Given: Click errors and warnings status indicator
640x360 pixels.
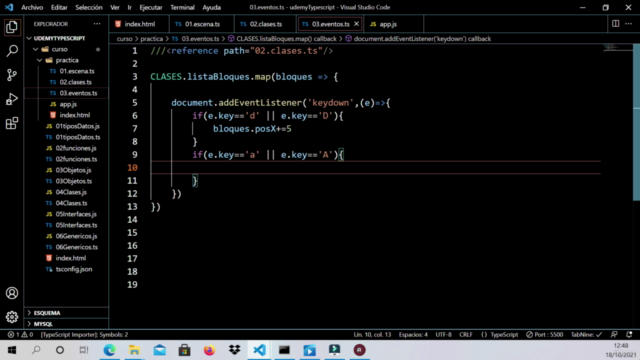Looking at the screenshot, I should point(20,335).
